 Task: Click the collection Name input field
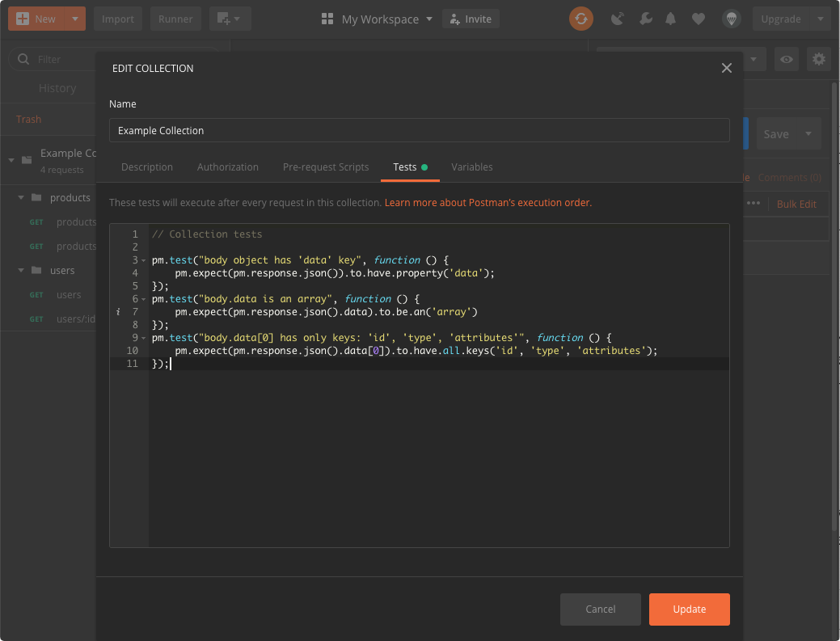click(419, 130)
